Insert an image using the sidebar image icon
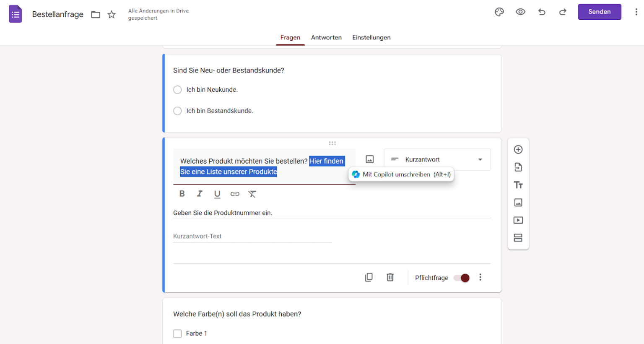Screen dimensions: 644x344 518,202
